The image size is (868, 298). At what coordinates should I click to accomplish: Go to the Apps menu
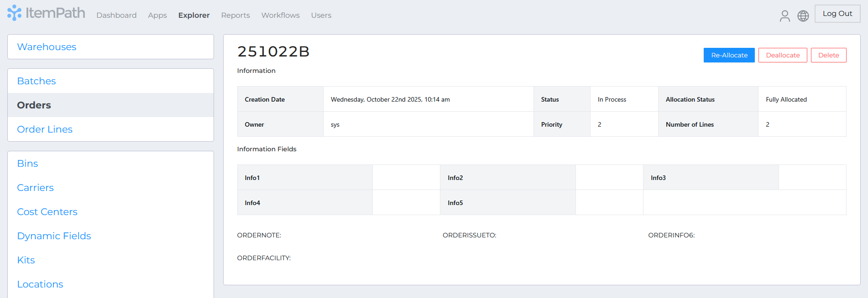(x=157, y=15)
